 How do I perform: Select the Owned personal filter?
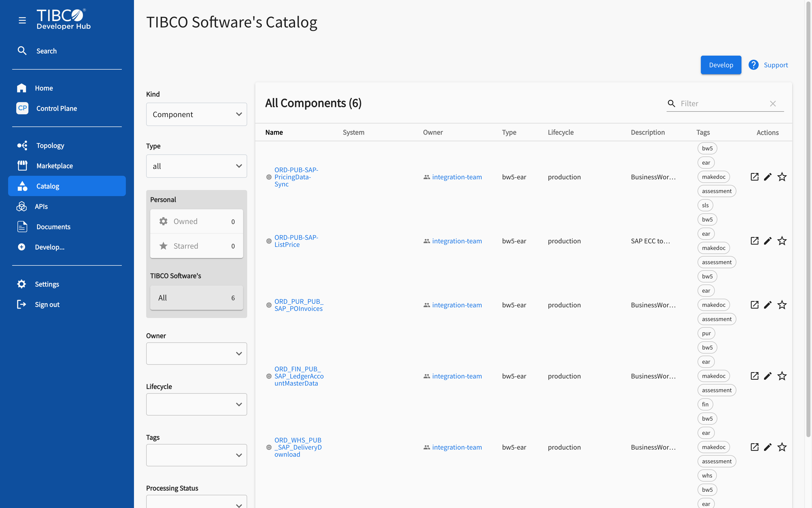coord(197,221)
